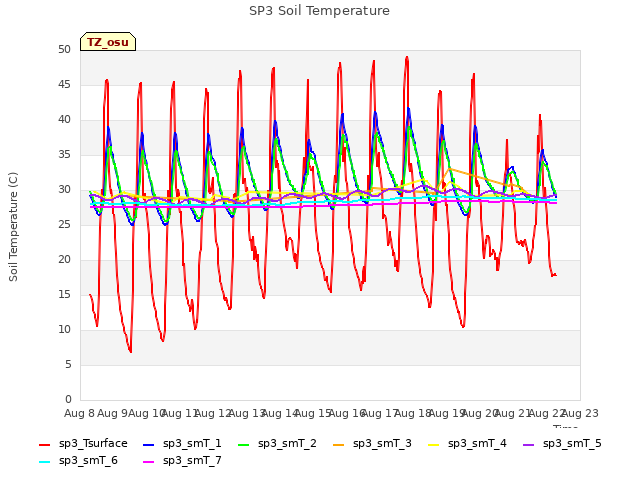Click the 10 y-axis tick label
The width and height of the screenshot is (640, 480).
[64, 329]
